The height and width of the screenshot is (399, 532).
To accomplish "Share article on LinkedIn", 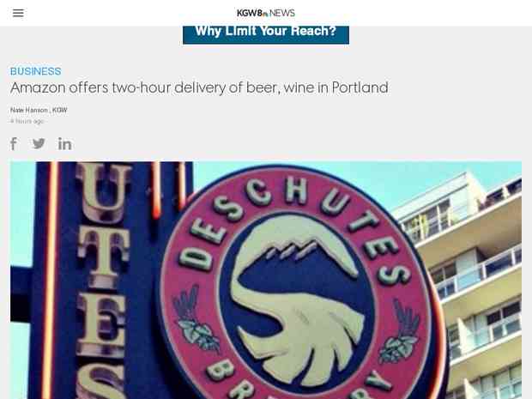I will [64, 144].
